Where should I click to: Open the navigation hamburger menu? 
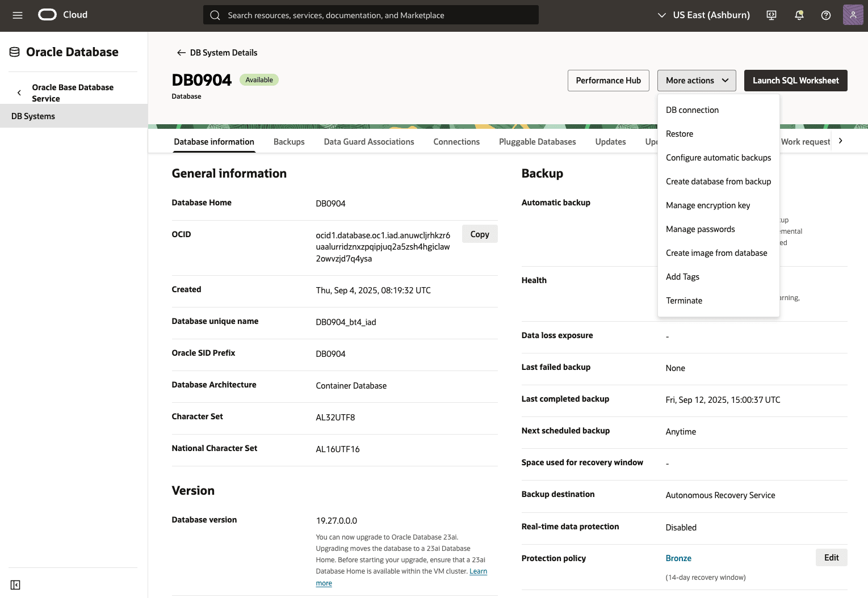(x=17, y=15)
